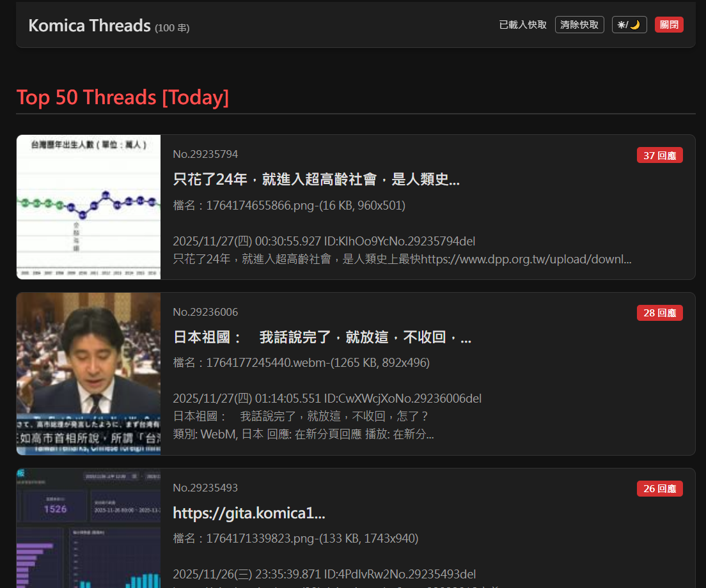
Task: Click post date line 2025/11/26(三) 23:35:39.871
Action: (324, 575)
